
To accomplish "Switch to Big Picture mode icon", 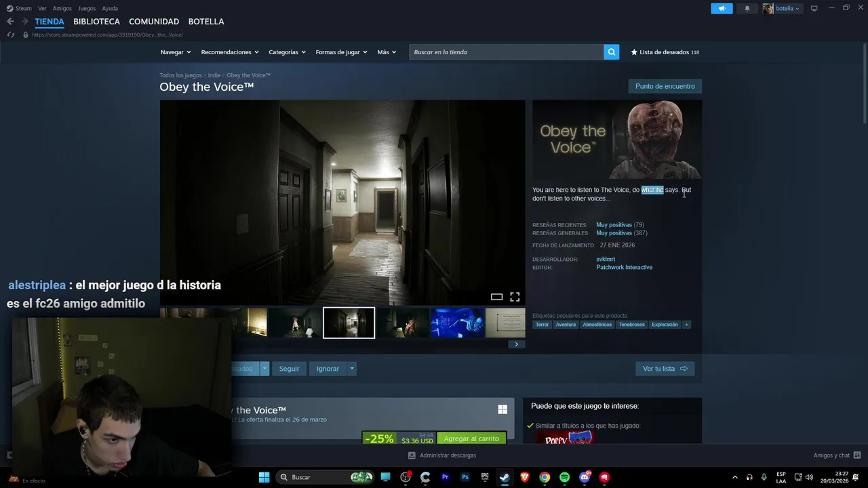I will pos(814,8).
